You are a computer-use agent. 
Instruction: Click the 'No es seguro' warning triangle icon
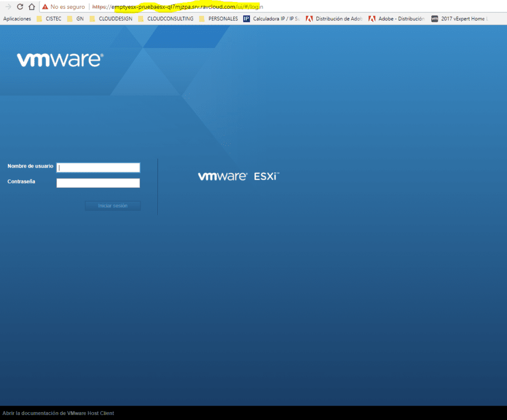45,7
